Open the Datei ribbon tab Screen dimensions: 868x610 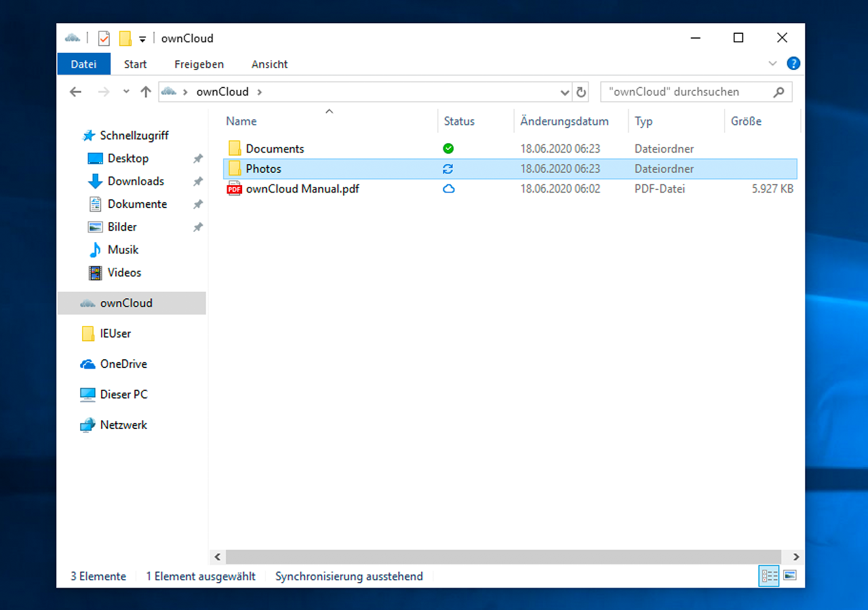pyautogui.click(x=83, y=64)
